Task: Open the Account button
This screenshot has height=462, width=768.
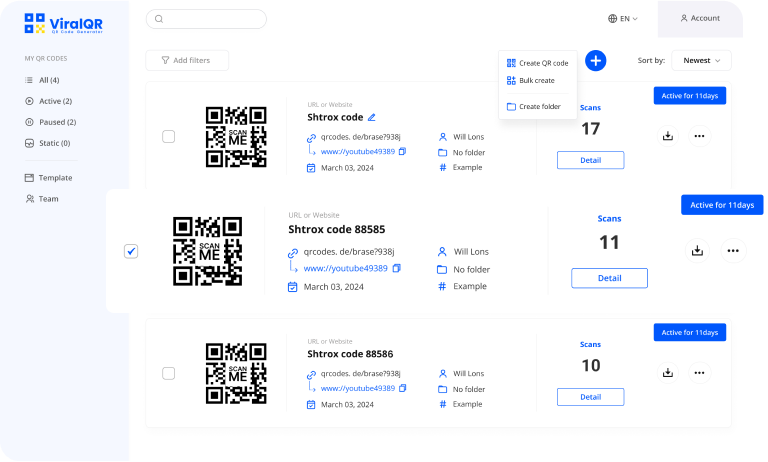Action: pos(700,19)
